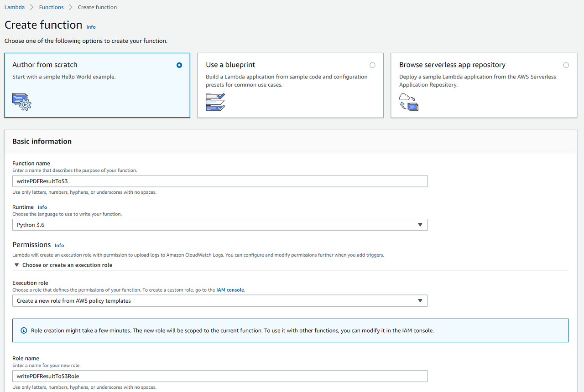584x392 pixels.
Task: Navigate to Lambda via the breadcrumb
Action: [x=14, y=7]
